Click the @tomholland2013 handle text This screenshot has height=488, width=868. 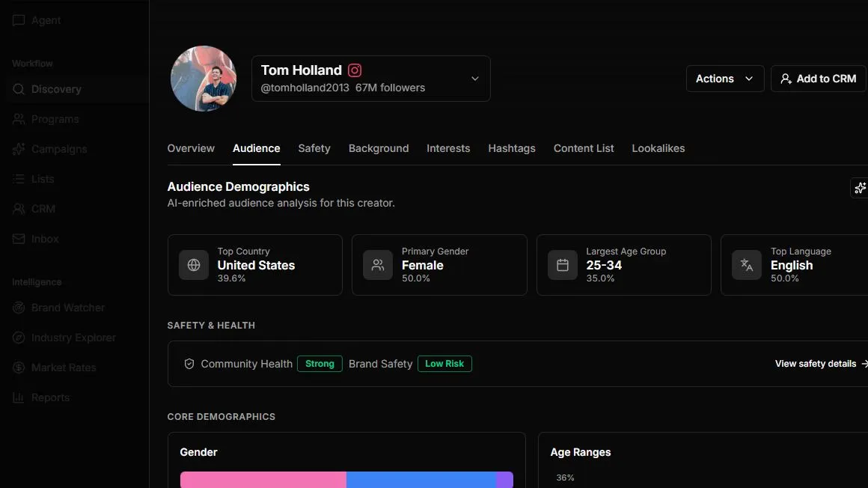[x=305, y=88]
